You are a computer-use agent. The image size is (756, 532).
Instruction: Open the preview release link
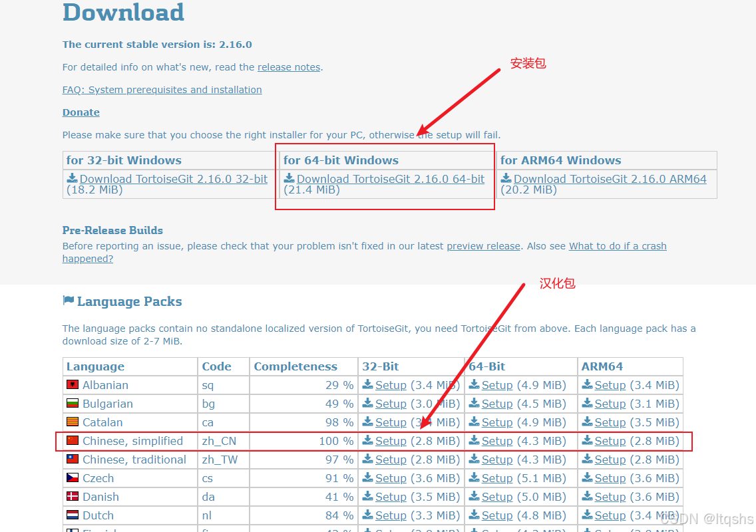[x=484, y=246]
